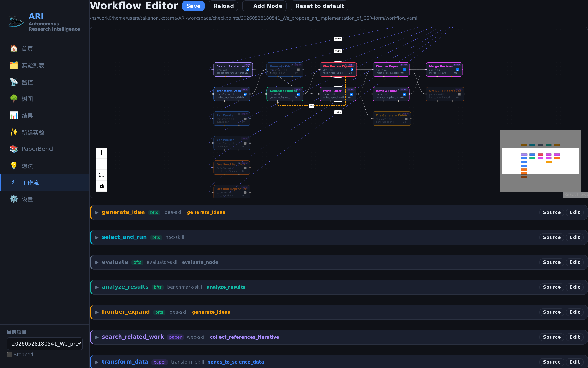Save the workflow

click(x=193, y=6)
